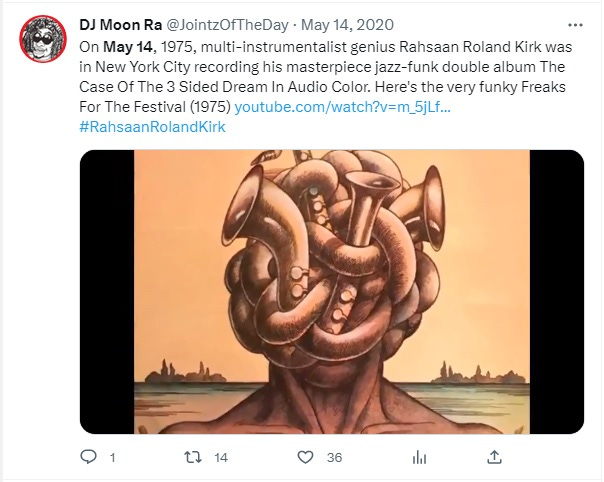This screenshot has height=482, width=604.
Task: Like the tweet with the heart icon
Action: tap(305, 457)
